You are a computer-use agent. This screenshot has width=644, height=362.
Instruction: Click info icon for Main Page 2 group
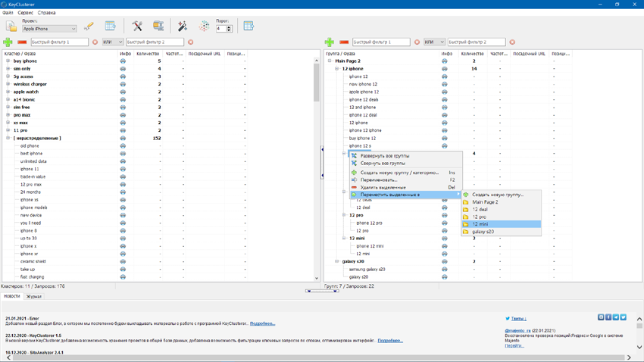(x=445, y=61)
